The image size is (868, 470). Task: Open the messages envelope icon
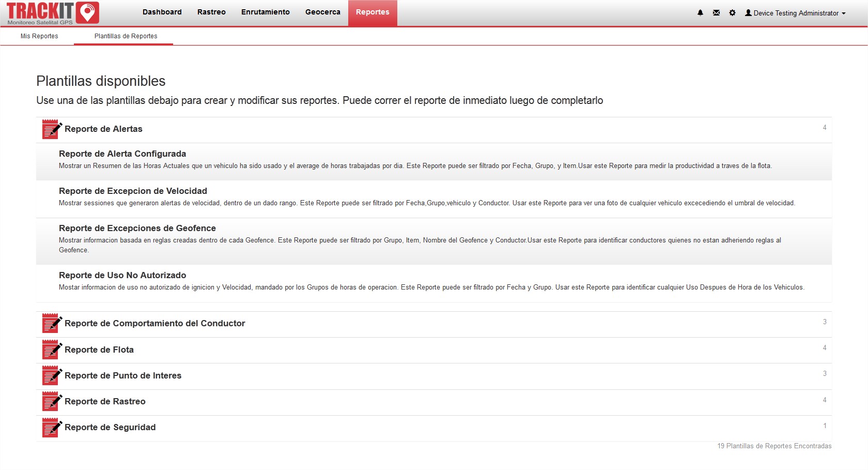click(x=716, y=13)
